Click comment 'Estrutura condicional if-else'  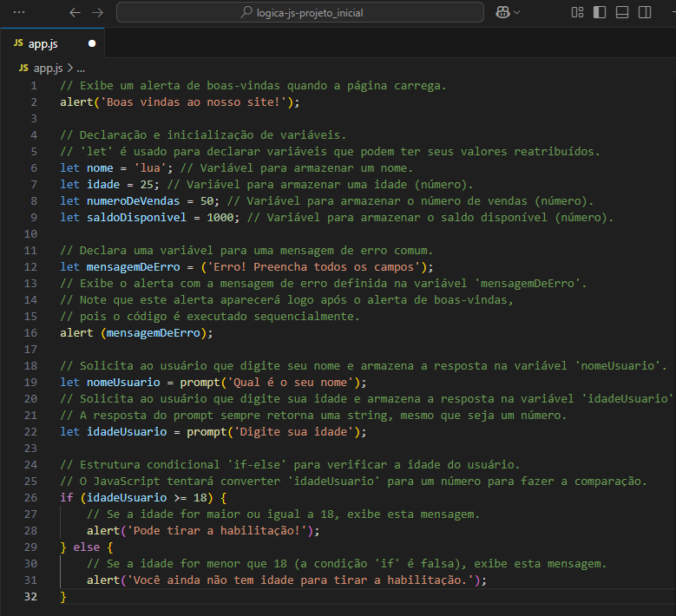[290, 465]
